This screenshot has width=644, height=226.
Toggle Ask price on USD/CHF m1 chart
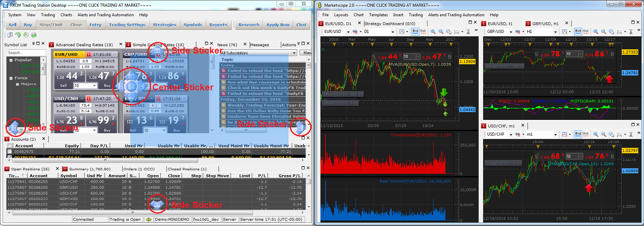point(586,134)
